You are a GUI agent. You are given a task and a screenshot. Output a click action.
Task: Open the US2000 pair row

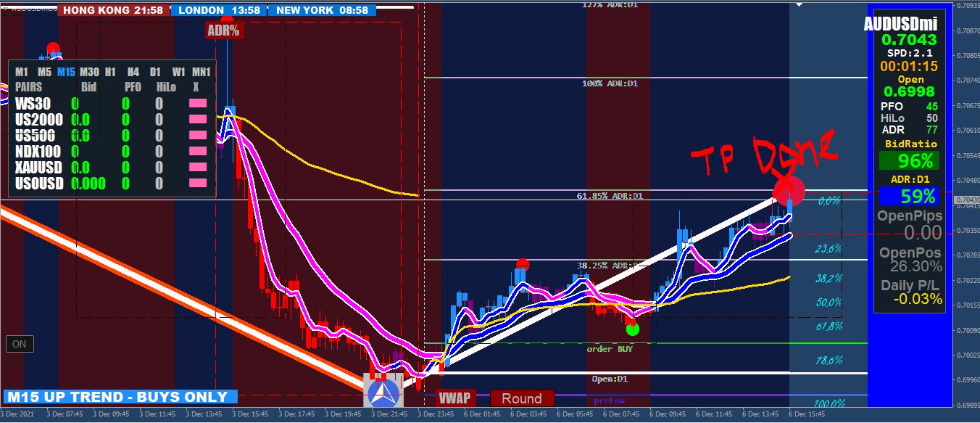tap(112, 120)
